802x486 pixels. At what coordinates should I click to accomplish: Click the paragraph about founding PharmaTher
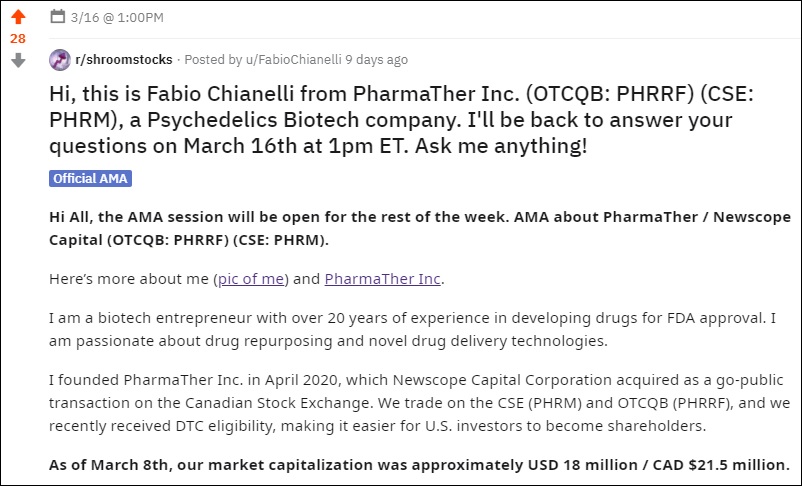[419, 403]
